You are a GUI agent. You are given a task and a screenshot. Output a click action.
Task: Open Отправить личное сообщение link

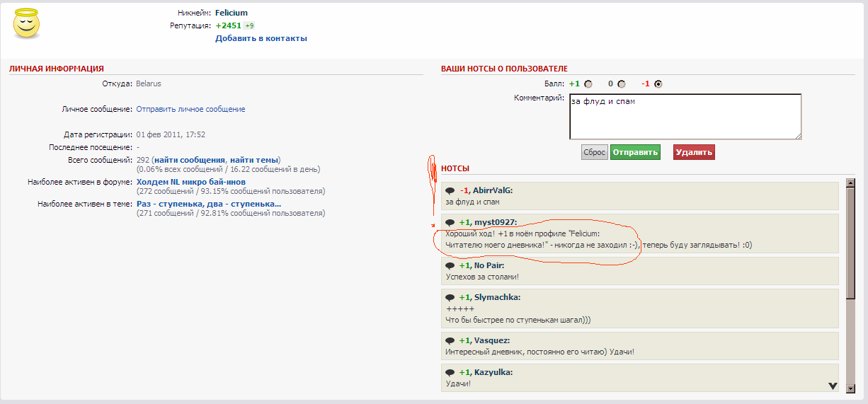pos(190,109)
